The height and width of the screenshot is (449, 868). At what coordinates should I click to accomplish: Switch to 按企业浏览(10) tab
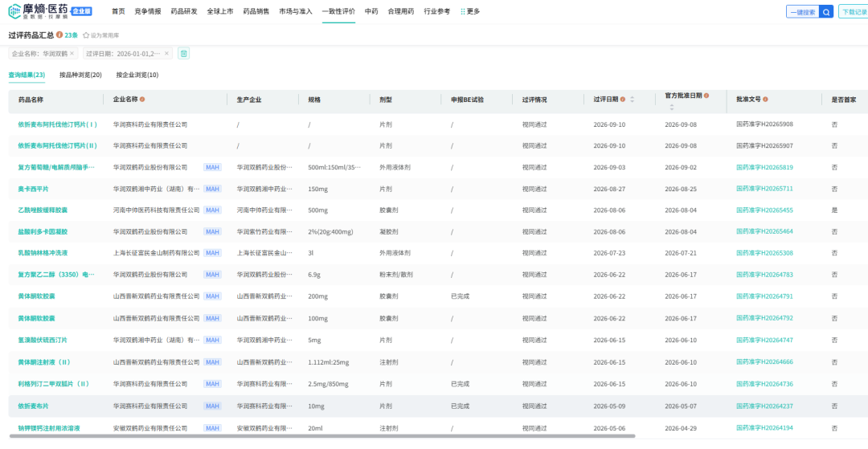[137, 75]
